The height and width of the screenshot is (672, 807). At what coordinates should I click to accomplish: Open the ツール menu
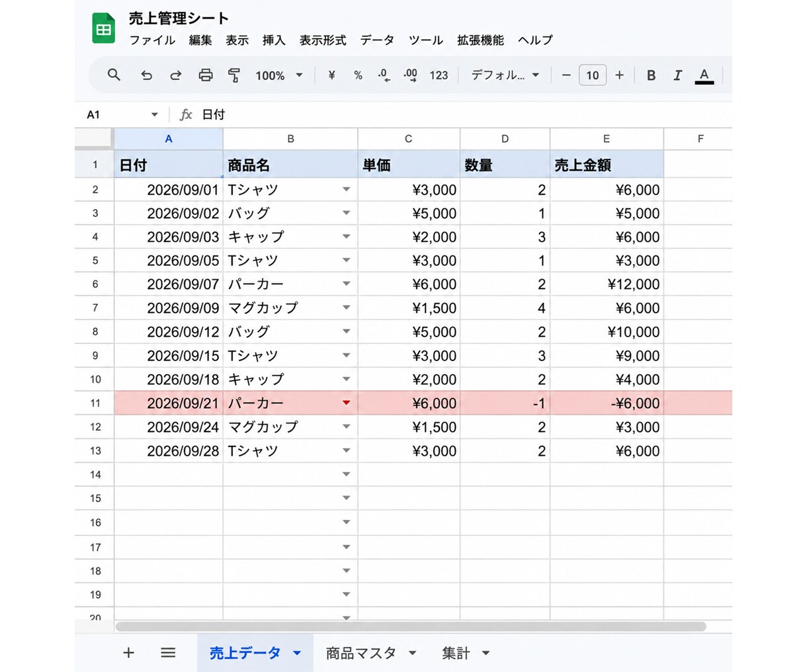coord(426,40)
